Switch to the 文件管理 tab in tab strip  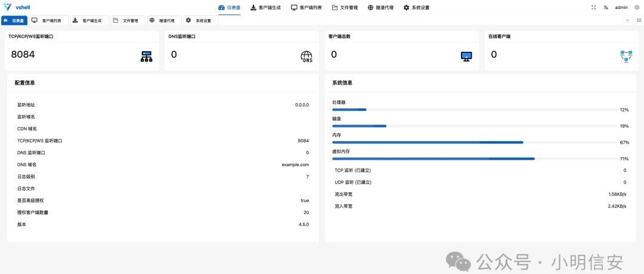click(127, 20)
